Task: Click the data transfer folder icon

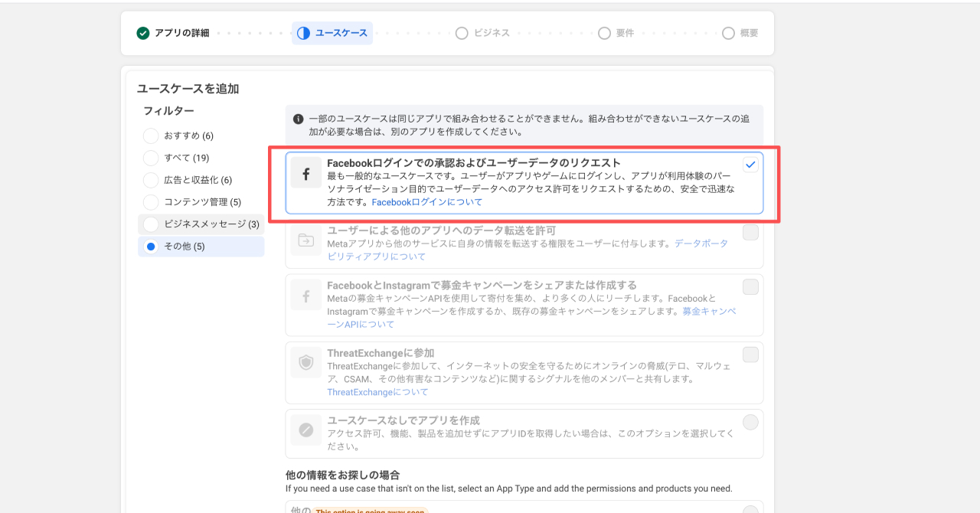Action: coord(305,240)
